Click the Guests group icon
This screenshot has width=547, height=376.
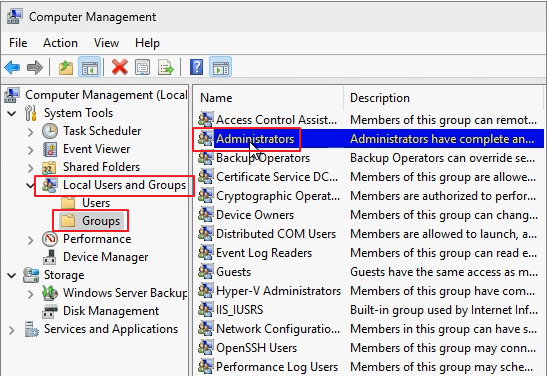pyautogui.click(x=205, y=271)
